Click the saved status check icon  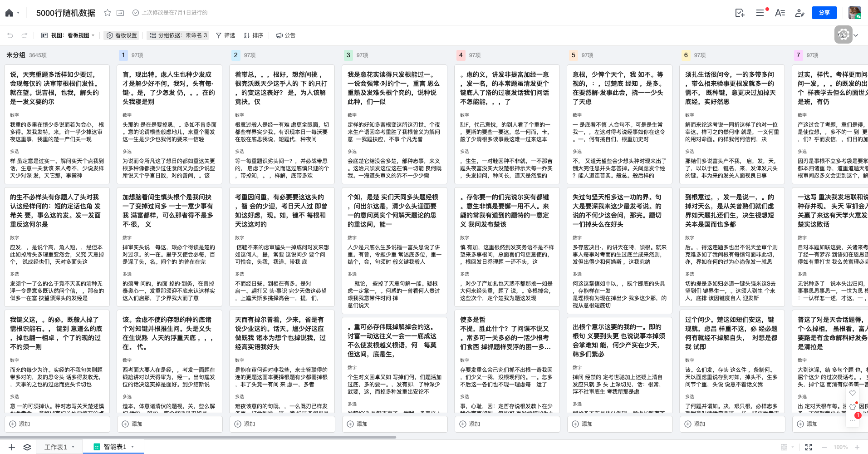[x=135, y=13]
